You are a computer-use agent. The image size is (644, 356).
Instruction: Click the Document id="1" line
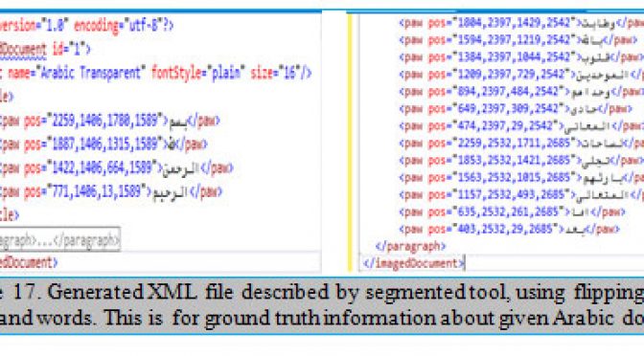tap(45, 49)
